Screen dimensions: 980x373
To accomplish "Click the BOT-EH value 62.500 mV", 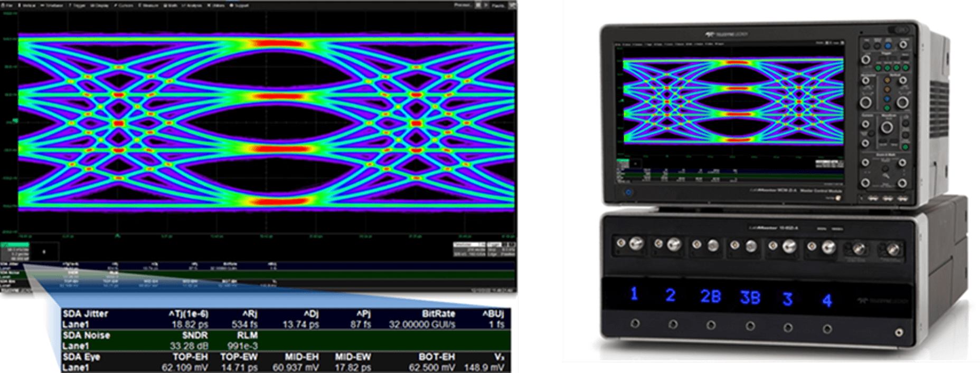I will pos(432,367).
